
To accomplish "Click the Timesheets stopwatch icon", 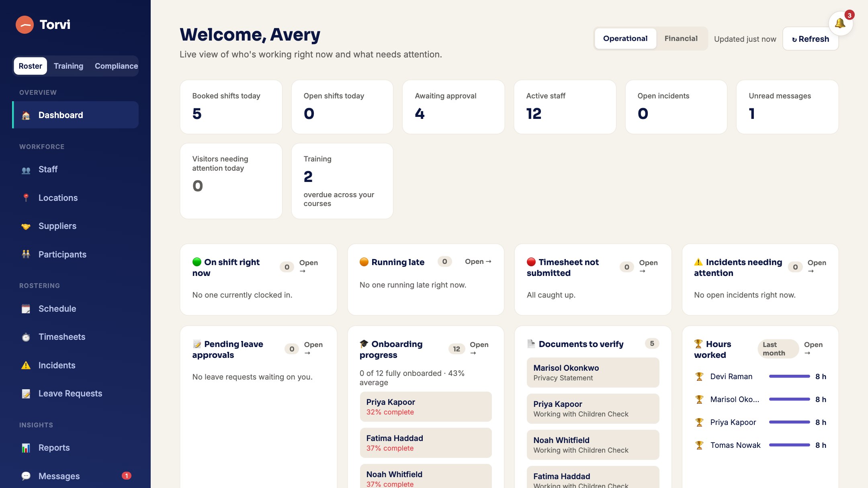I will [x=26, y=337].
